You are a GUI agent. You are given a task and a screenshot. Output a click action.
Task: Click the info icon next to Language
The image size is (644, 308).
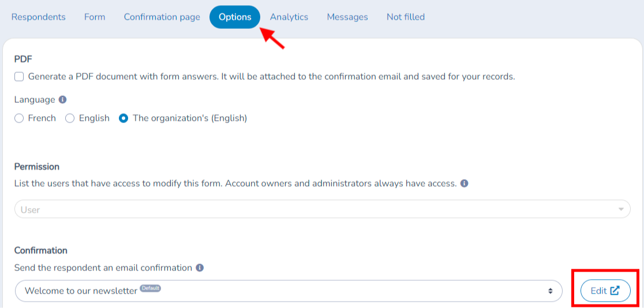tap(62, 99)
